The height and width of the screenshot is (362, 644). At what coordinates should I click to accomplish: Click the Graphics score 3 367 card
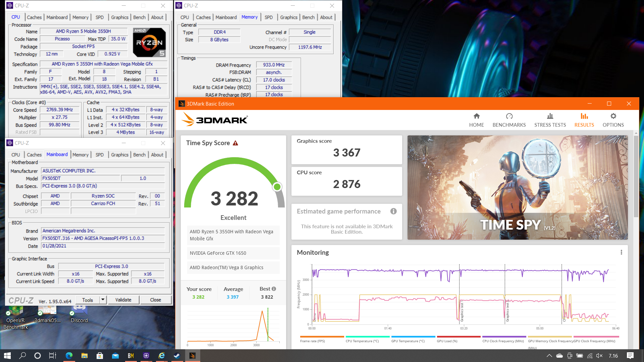pos(346,149)
